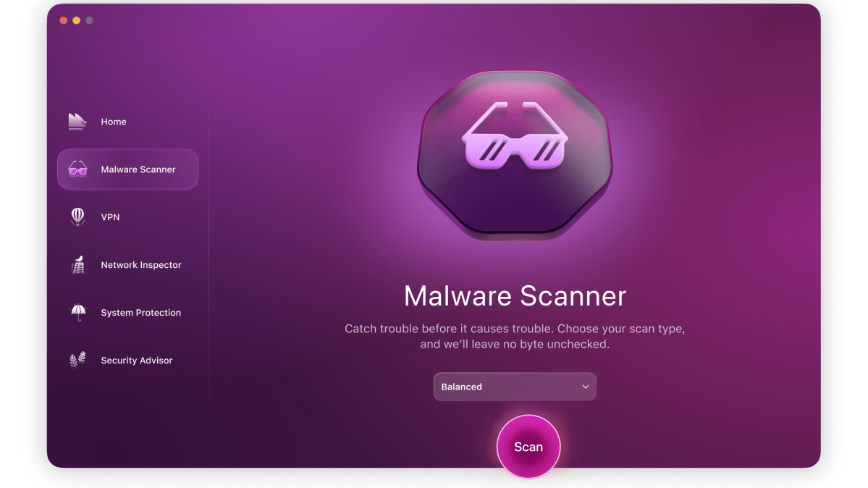Click the chevron on the Balanced selector
The height and width of the screenshot is (488, 868).
click(586, 387)
